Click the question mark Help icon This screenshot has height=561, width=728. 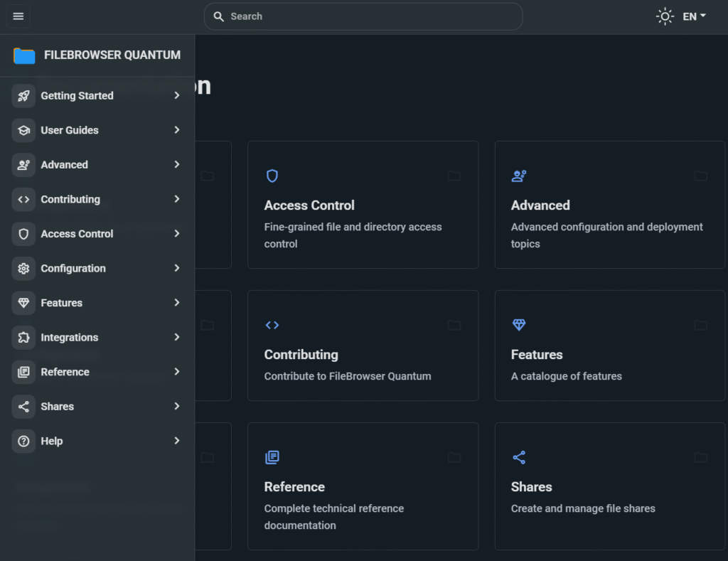(x=23, y=442)
